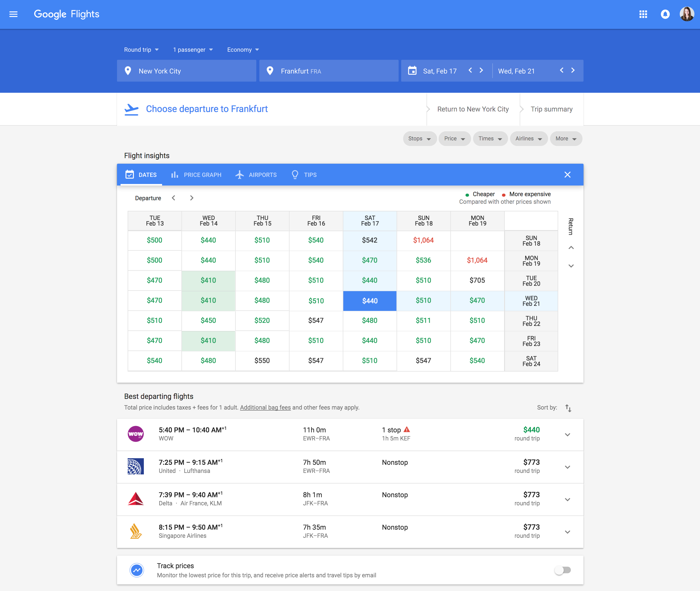Click Return to New York City step
The height and width of the screenshot is (591, 700).
point(473,109)
